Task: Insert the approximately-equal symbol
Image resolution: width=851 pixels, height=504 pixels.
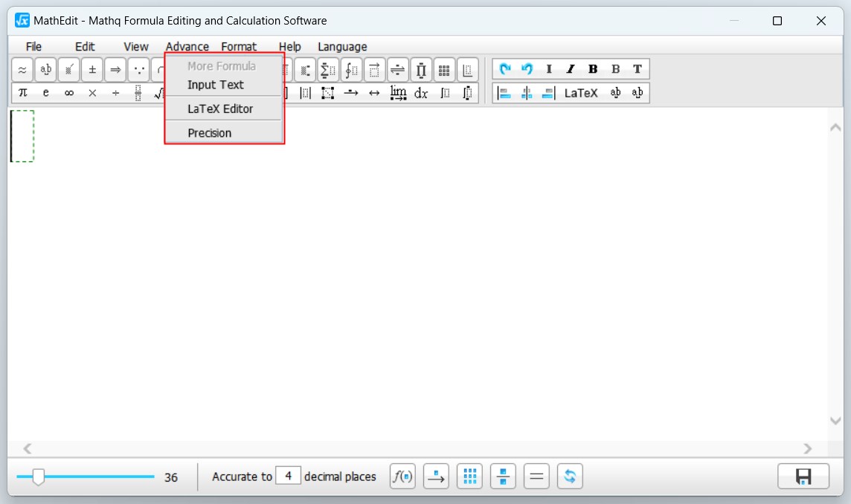Action: pyautogui.click(x=22, y=69)
